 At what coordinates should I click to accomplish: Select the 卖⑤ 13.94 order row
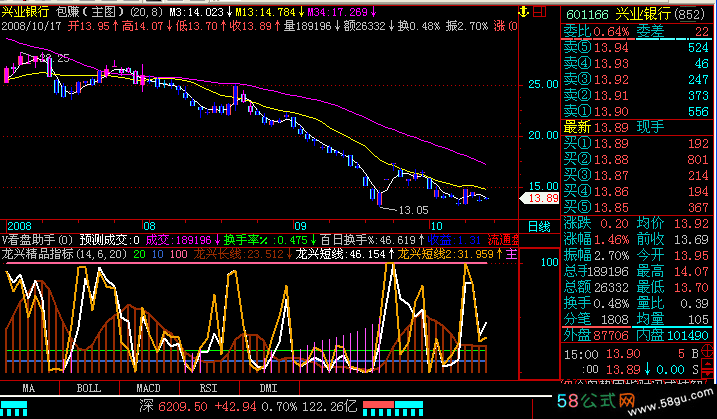(636, 48)
